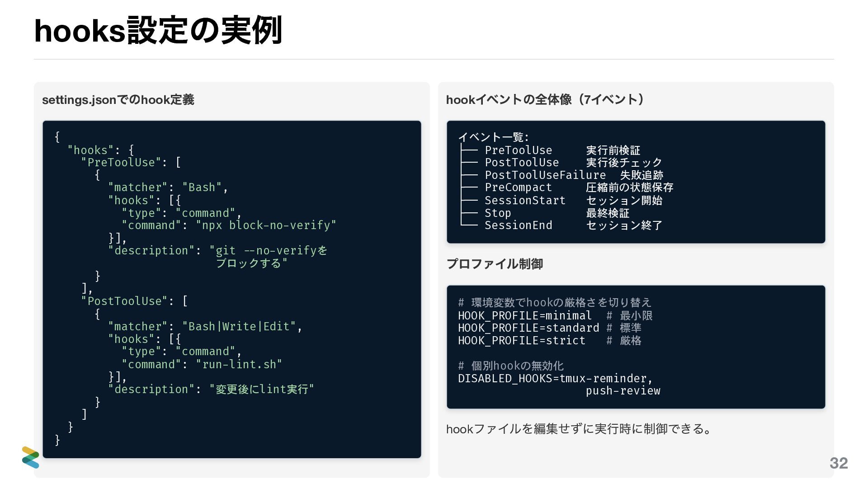Select the PreToolUse entry in event tree
This screenshot has height=488, width=868.
tap(518, 150)
